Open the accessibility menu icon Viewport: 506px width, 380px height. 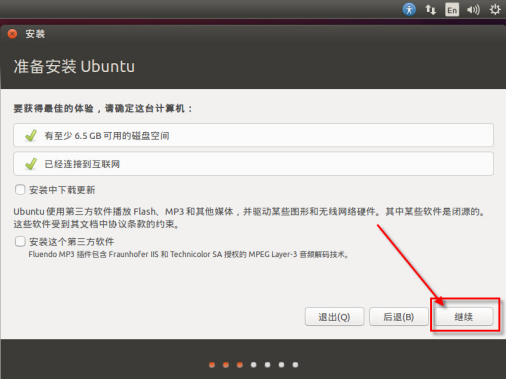409,9
